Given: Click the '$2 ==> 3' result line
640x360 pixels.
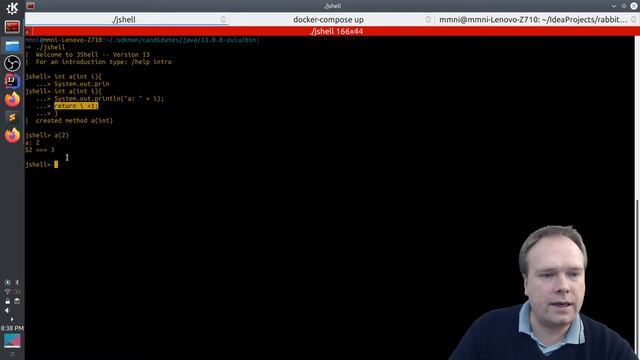Looking at the screenshot, I should (x=40, y=150).
